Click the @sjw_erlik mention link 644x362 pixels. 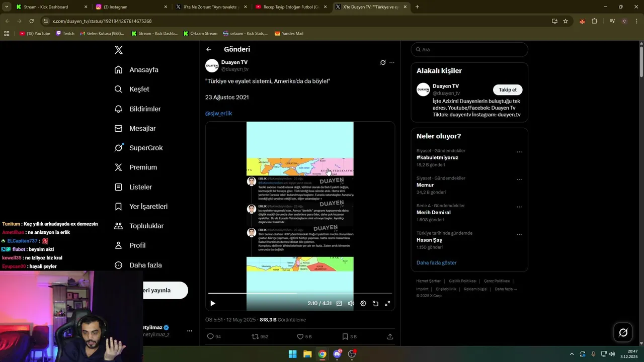(218, 113)
